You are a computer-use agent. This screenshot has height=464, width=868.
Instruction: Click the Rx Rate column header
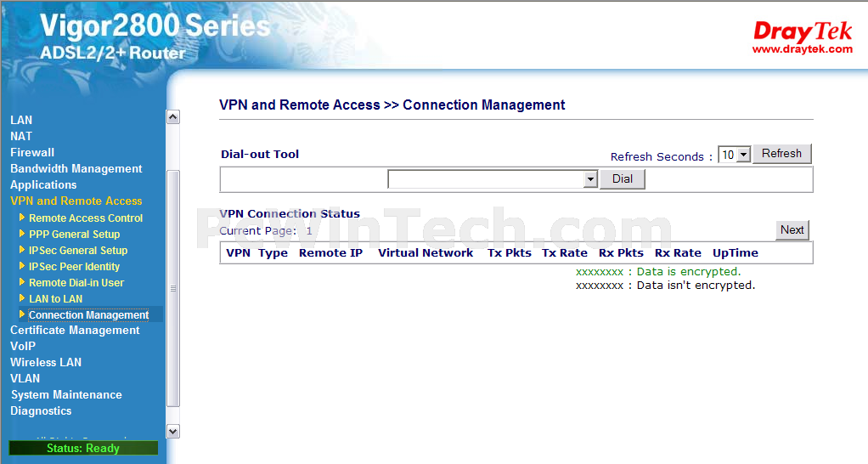(x=678, y=253)
